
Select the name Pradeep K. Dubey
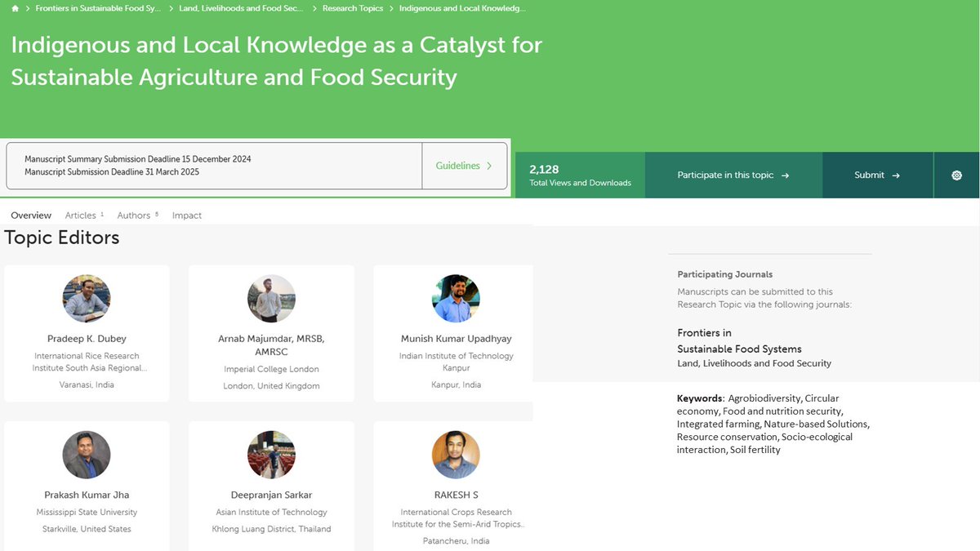87,339
